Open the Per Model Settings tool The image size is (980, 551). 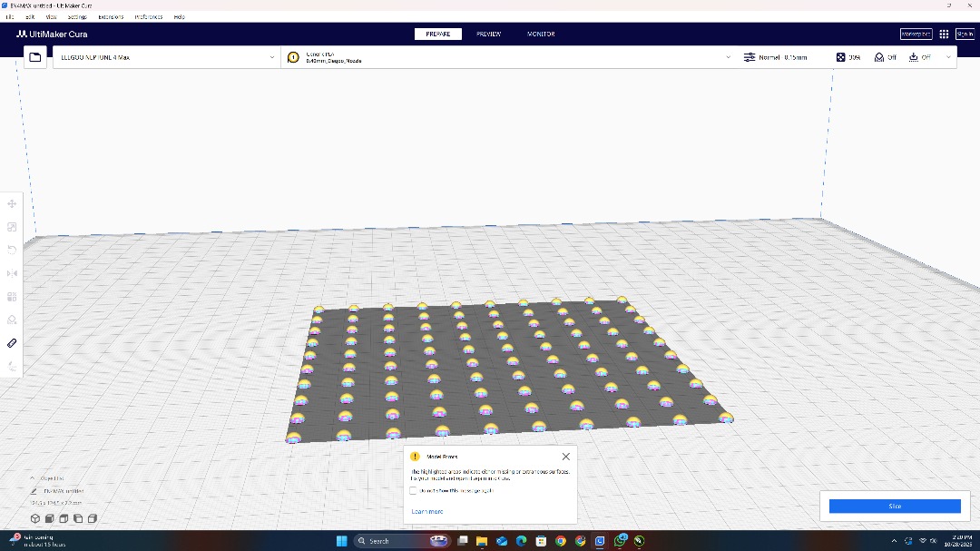coord(12,297)
